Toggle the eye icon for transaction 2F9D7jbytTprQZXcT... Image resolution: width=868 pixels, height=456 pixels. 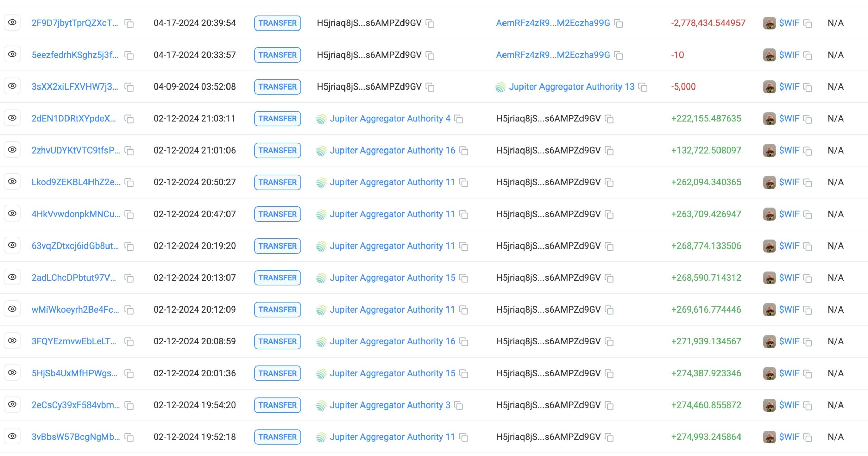[12, 22]
